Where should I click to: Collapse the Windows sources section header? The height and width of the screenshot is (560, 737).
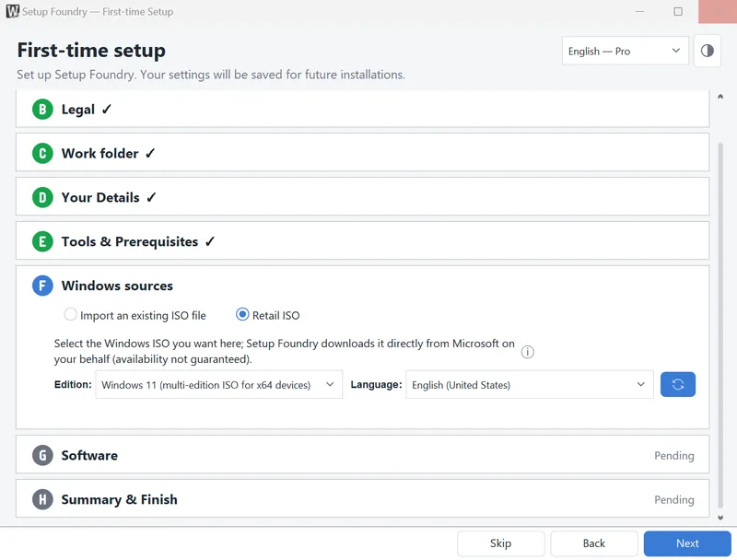tap(362, 286)
